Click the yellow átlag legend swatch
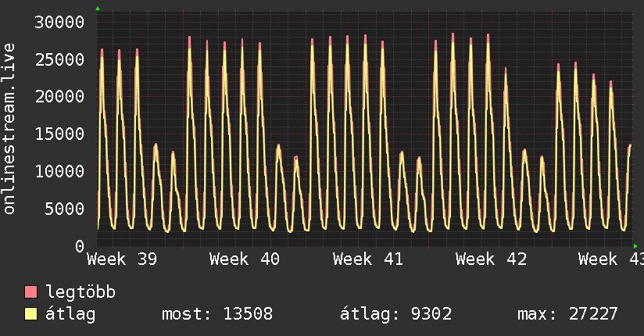This screenshot has width=644, height=336. [x=30, y=313]
